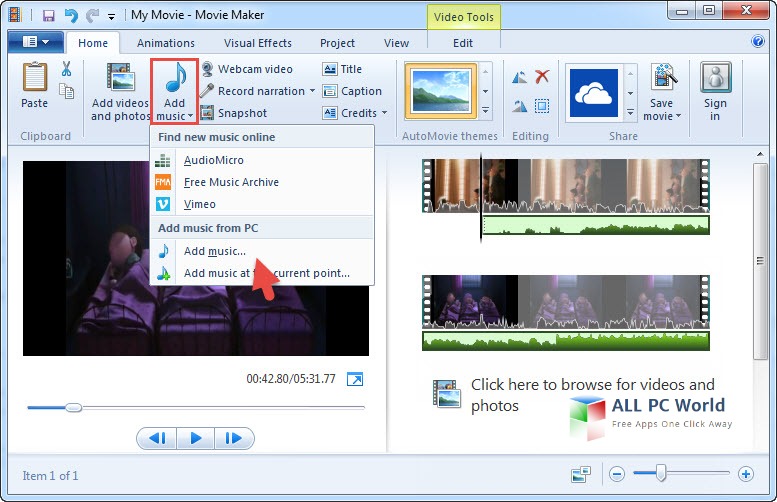Viewport: 777px width, 502px height.
Task: Select Vimeo from music menu
Action: coord(262,204)
